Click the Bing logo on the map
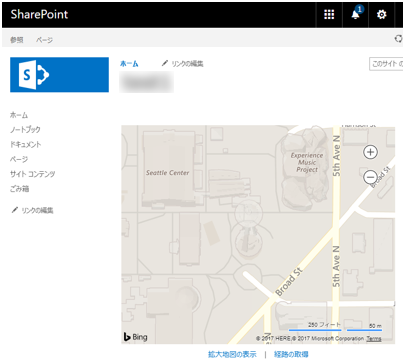 tap(135, 337)
